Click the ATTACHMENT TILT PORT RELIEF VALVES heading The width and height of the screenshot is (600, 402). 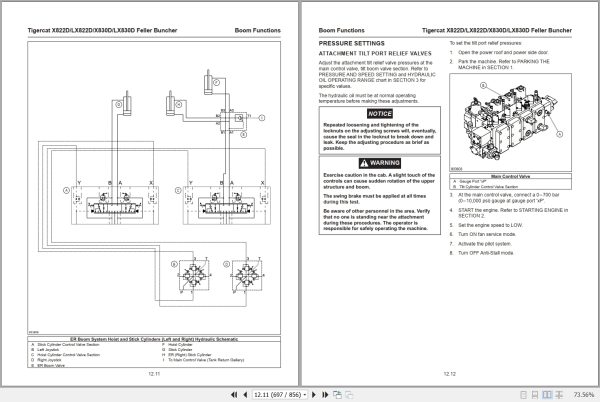(x=375, y=54)
